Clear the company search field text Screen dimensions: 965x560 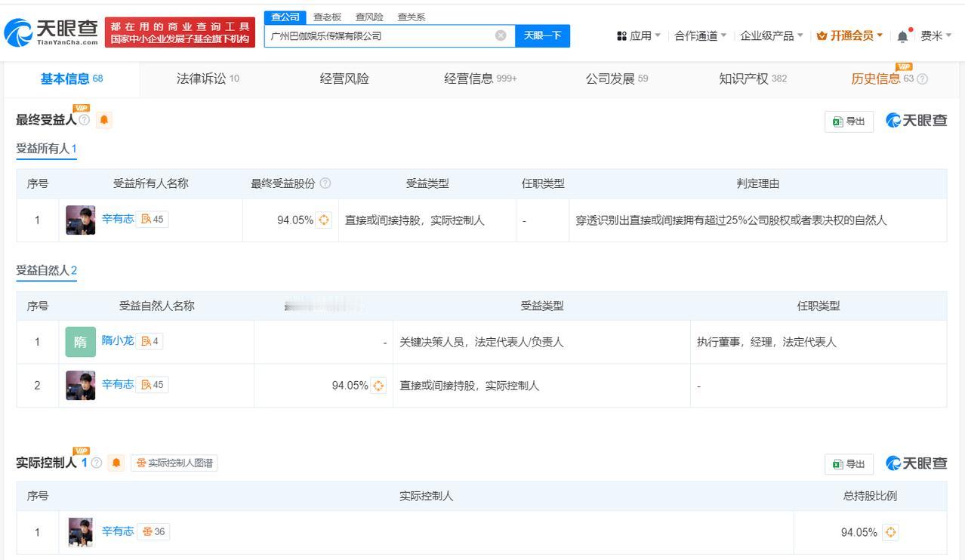click(500, 35)
